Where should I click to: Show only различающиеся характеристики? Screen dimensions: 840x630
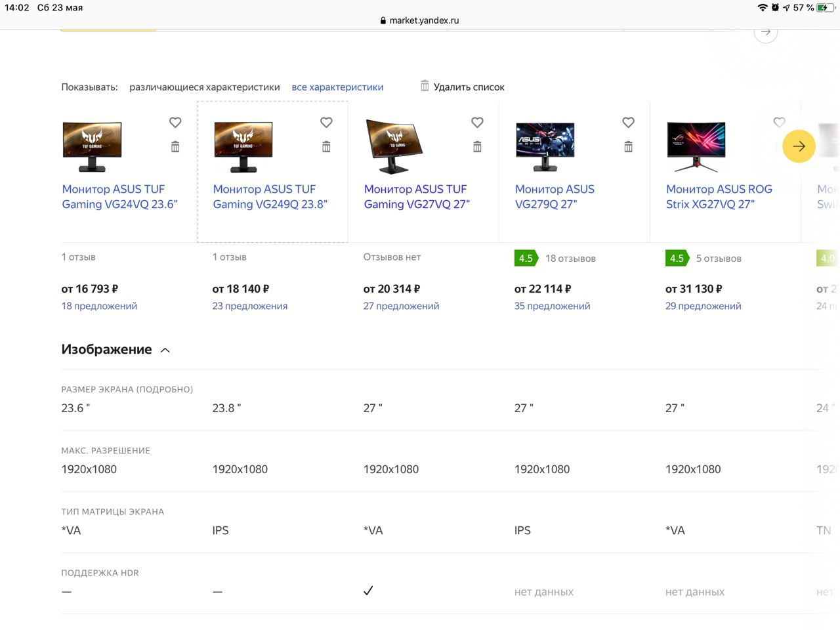[204, 87]
